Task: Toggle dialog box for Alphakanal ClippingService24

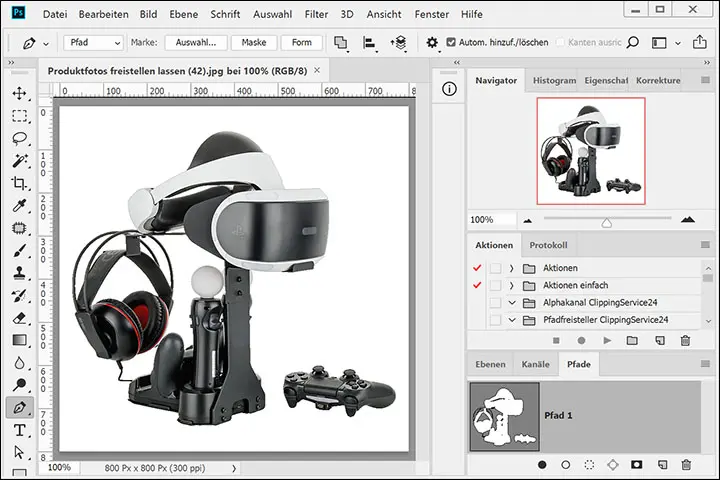Action: coord(495,302)
